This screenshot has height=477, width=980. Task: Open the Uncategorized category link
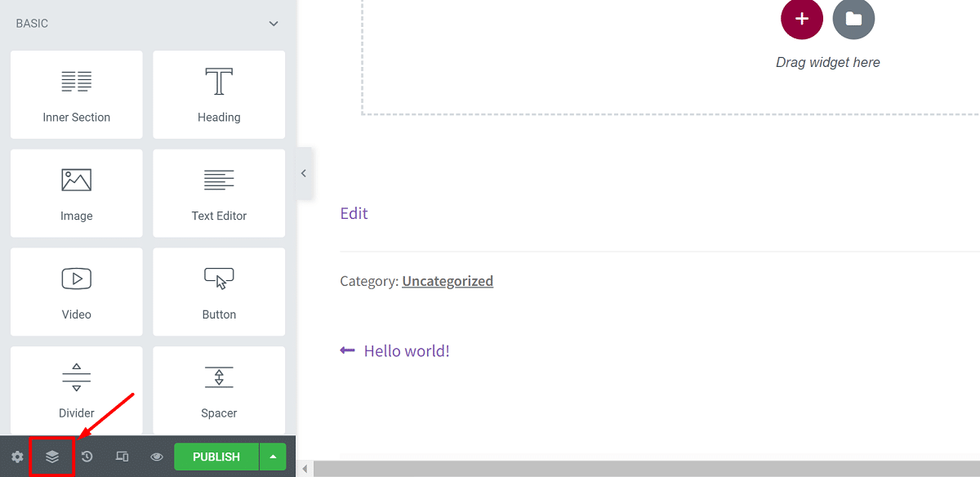[x=448, y=281]
